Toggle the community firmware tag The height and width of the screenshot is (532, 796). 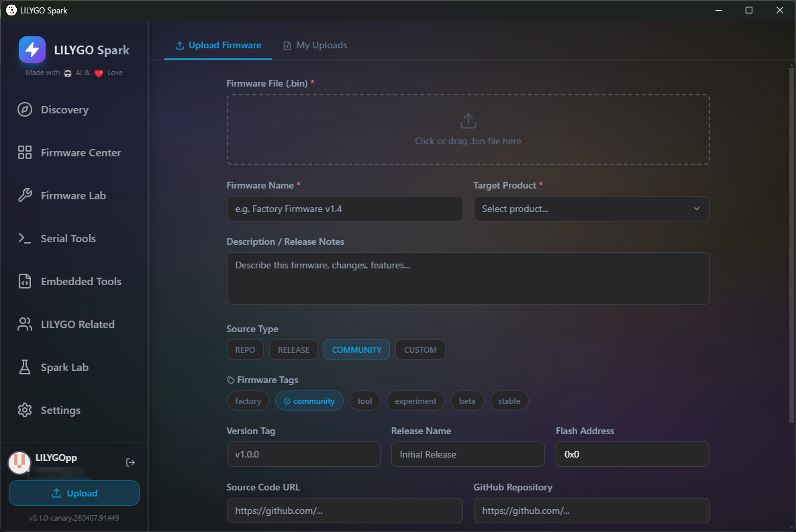point(309,401)
